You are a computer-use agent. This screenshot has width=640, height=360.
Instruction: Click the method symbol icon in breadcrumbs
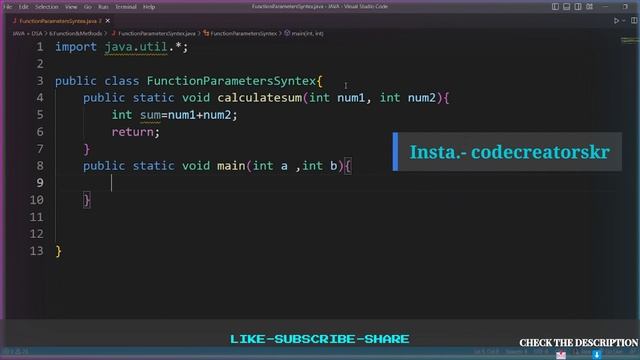click(287, 33)
